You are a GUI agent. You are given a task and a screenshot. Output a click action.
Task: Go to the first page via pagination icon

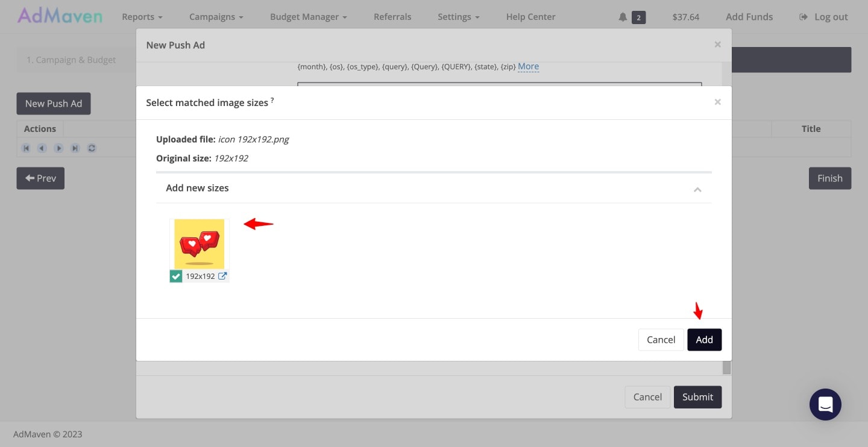point(26,148)
